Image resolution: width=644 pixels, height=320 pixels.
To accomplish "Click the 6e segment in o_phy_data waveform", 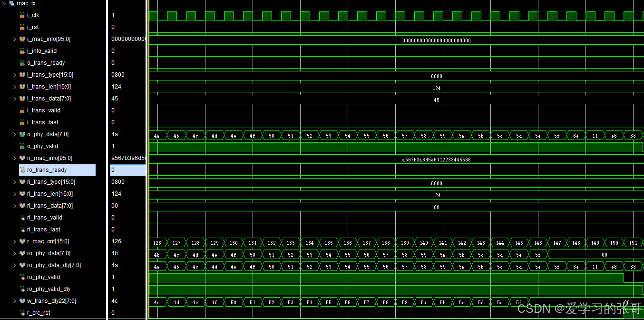I will [x=576, y=136].
